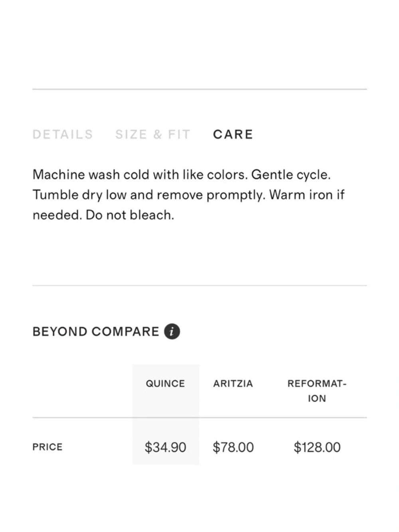Viewport: 399px width, 532px height.
Task: Click the divider line under the column headers
Action: tap(199, 418)
